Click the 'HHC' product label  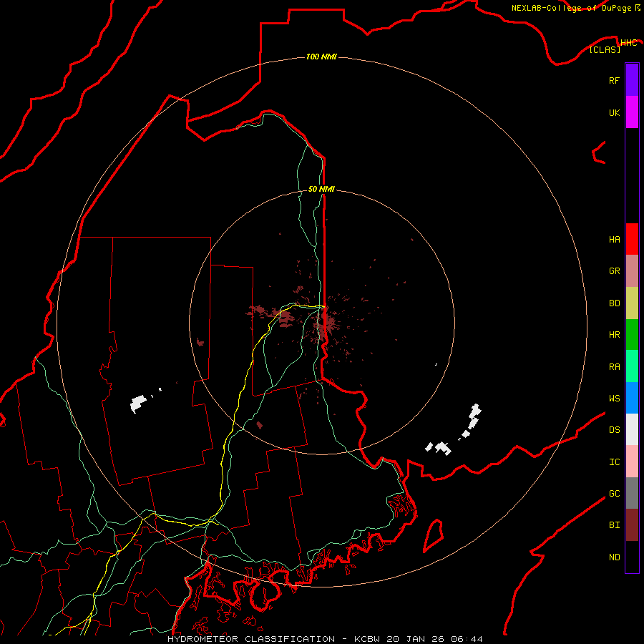(x=628, y=43)
